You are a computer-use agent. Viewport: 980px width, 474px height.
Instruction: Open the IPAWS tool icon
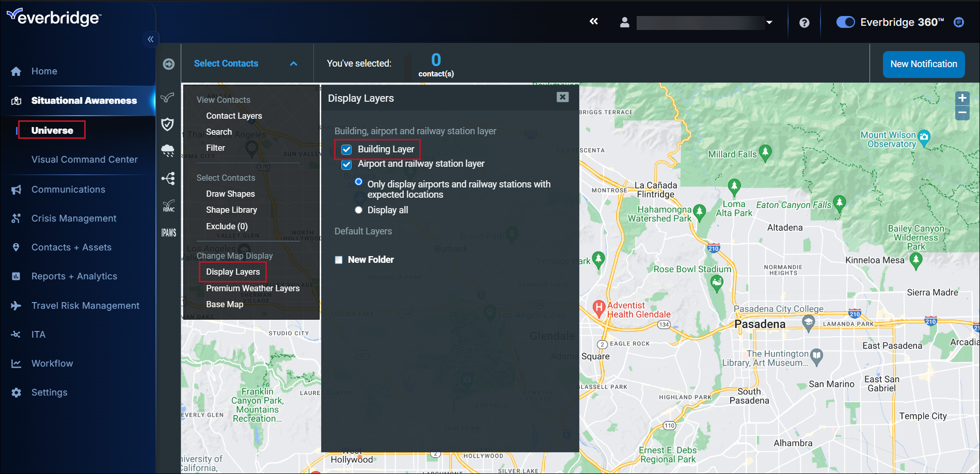tap(168, 233)
